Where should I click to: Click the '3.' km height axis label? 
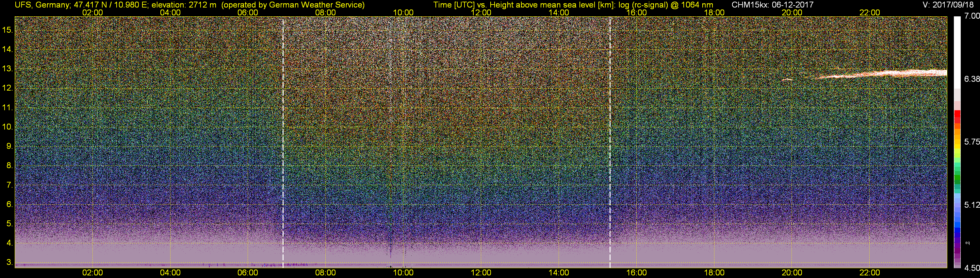click(x=9, y=262)
